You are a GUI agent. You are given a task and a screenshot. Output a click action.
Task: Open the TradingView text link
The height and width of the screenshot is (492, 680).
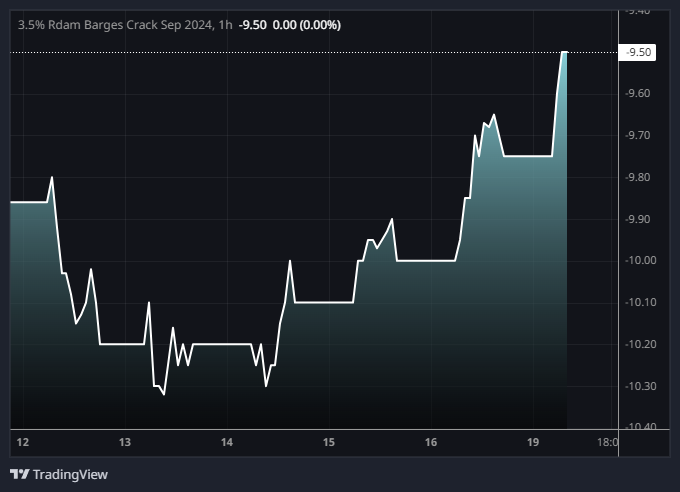(x=70, y=474)
